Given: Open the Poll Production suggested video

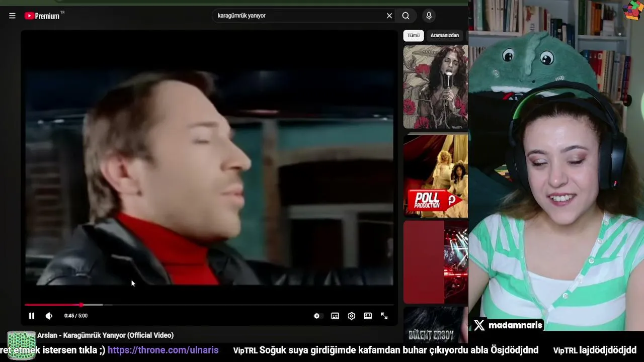Looking at the screenshot, I should 436,176.
